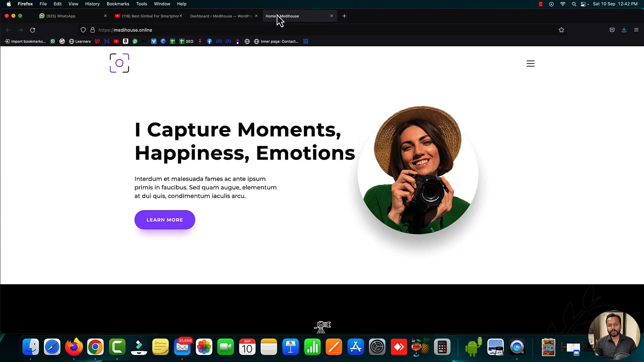Viewport: 644px width, 362px height.
Task: Switch to the Dashboard Medihouse WordPress tab
Action: pos(223,16)
